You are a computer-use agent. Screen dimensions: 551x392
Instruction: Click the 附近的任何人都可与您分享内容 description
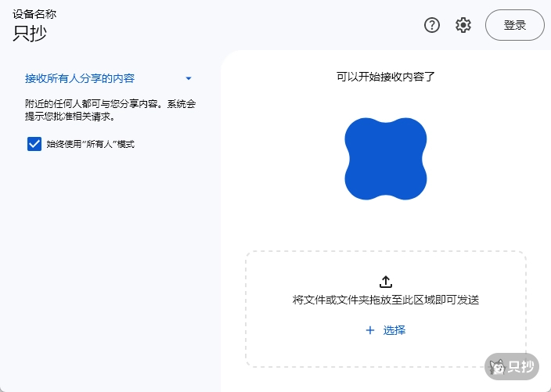click(x=110, y=110)
